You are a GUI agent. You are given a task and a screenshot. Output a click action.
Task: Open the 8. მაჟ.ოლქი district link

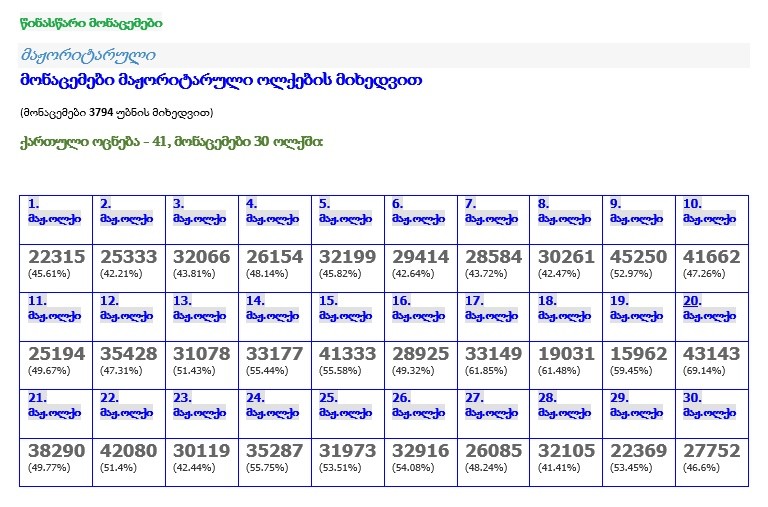click(564, 211)
